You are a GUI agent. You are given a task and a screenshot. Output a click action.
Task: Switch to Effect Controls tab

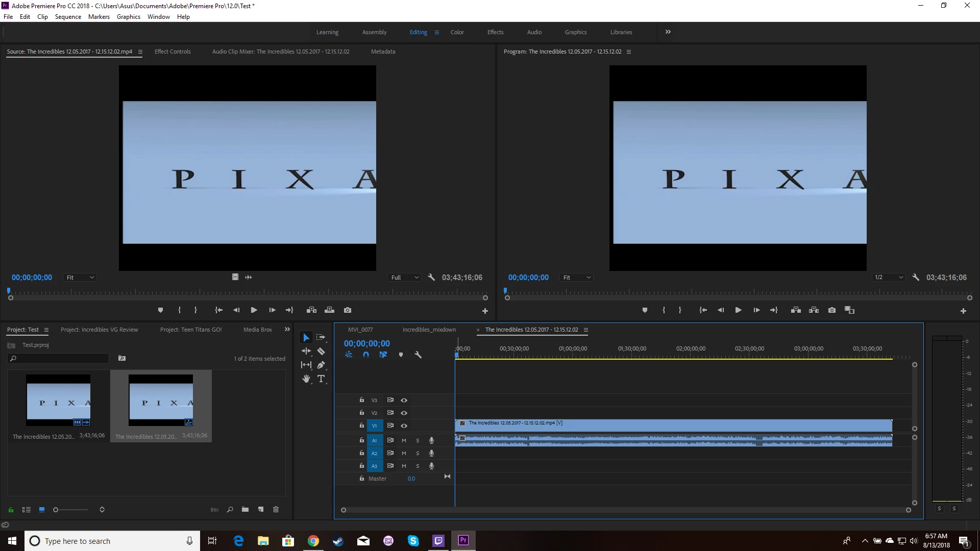[x=173, y=52]
